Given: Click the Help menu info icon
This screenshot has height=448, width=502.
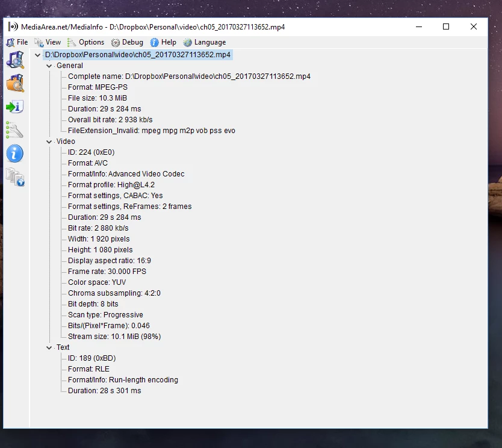Looking at the screenshot, I should point(154,43).
